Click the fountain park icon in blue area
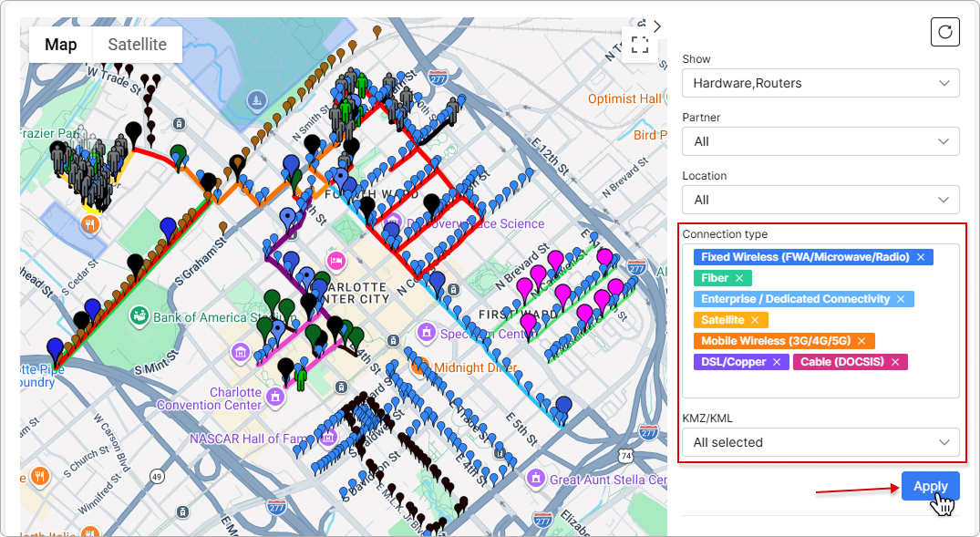 click(x=256, y=100)
